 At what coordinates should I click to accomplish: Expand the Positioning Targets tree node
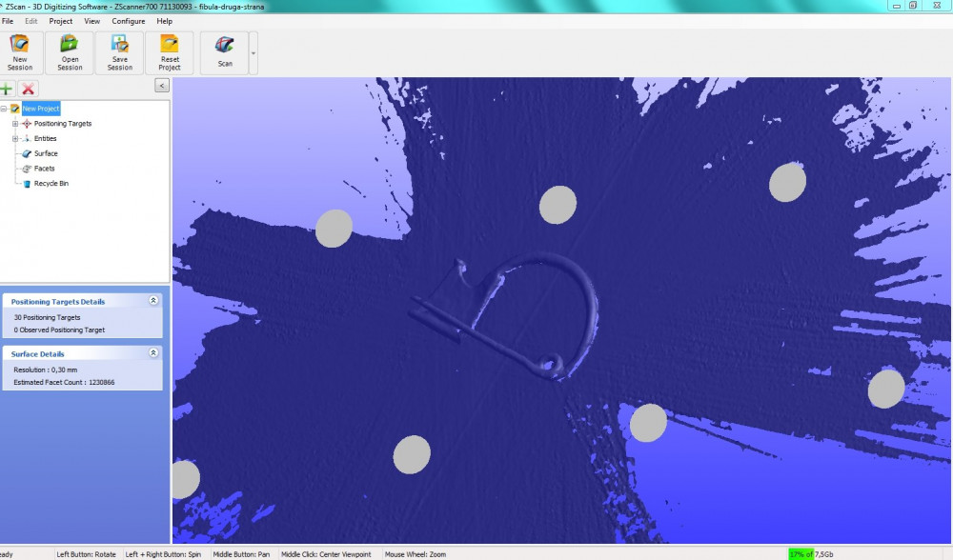click(15, 124)
